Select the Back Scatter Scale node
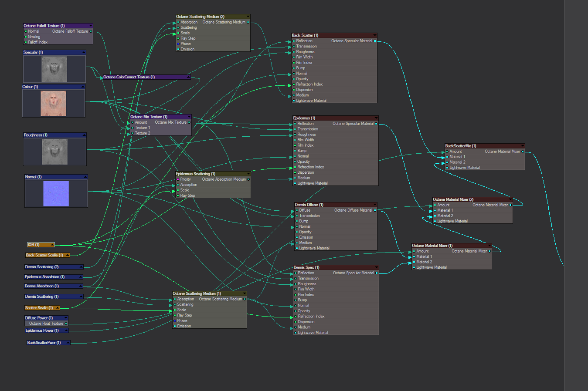Image resolution: width=588 pixels, height=391 pixels. coord(48,255)
